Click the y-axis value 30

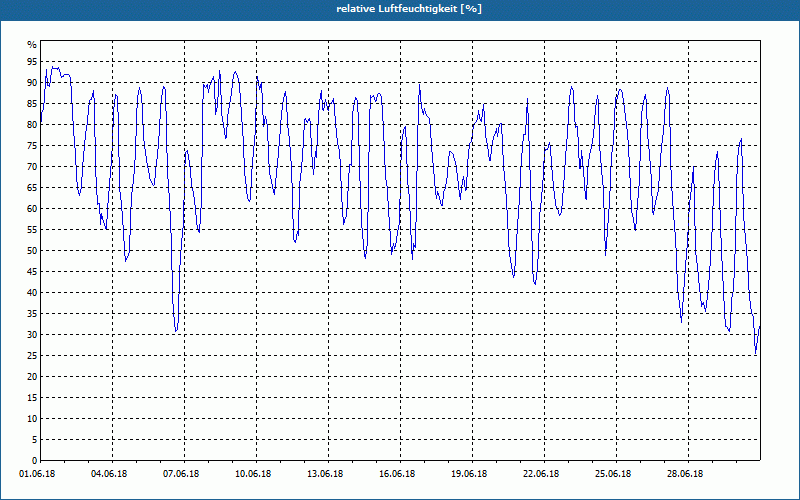coord(32,335)
